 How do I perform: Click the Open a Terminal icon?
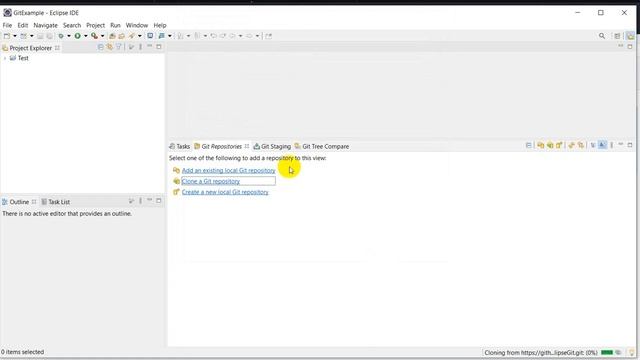150,36
